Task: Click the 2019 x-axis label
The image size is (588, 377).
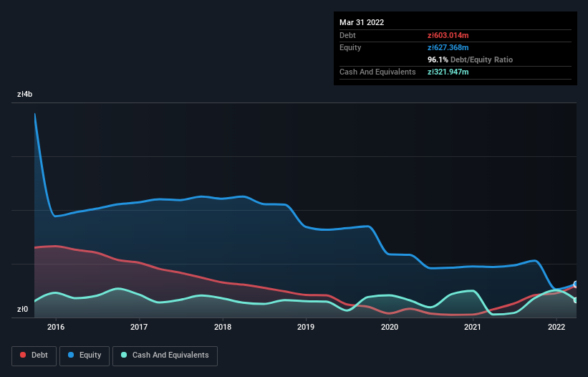Action: (306, 327)
